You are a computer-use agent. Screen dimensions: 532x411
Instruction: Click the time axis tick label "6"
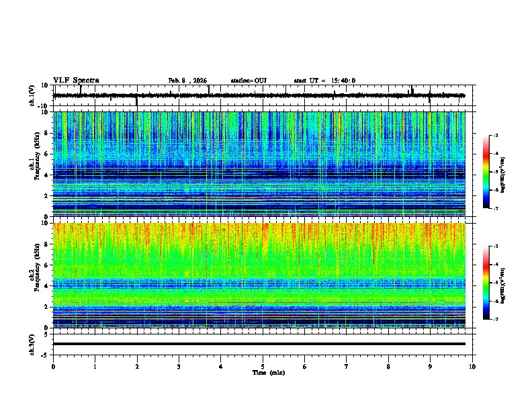(x=305, y=367)
